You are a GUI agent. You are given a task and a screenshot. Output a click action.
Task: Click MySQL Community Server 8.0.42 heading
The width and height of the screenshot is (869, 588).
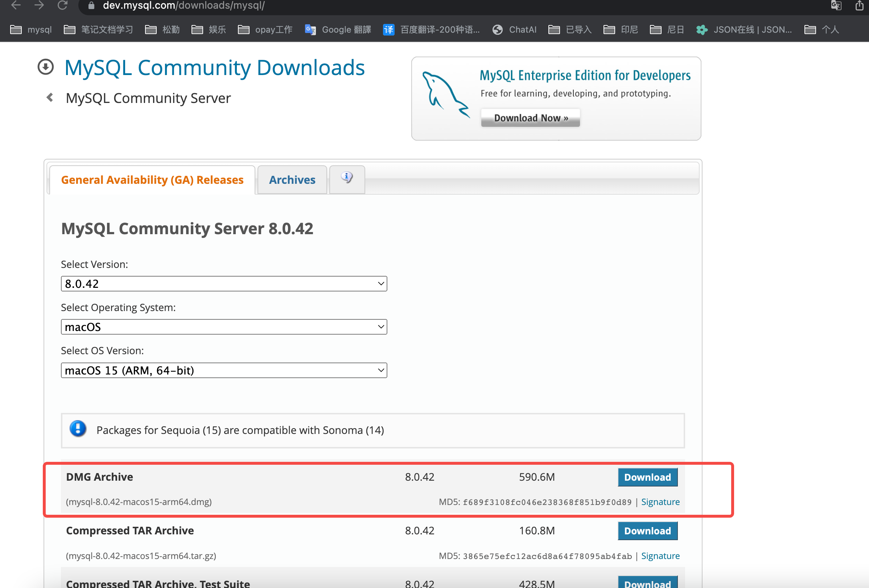tap(187, 228)
